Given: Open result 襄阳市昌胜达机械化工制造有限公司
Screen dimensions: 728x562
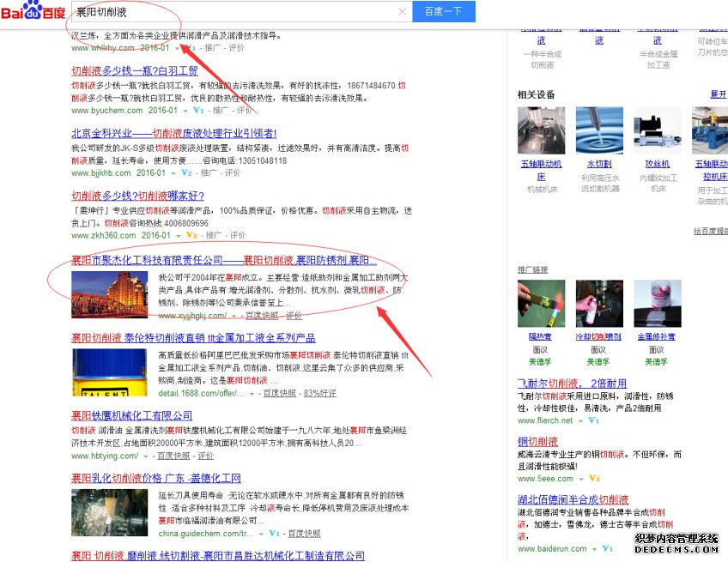Looking at the screenshot, I should (218, 555).
